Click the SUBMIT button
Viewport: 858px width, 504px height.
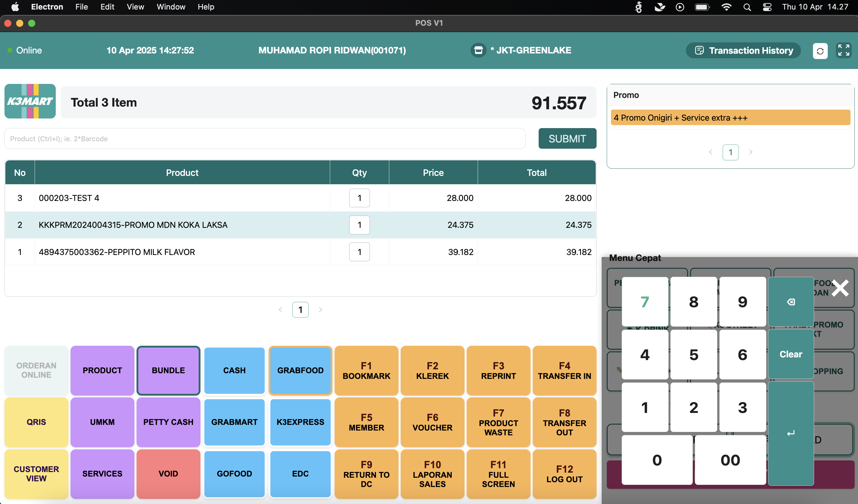567,139
